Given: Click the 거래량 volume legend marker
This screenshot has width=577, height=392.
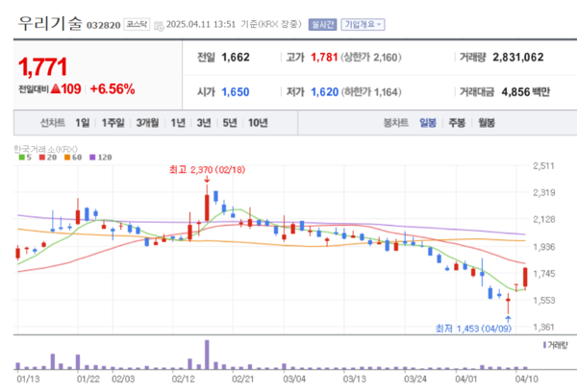Looking at the screenshot, I should pos(544,345).
